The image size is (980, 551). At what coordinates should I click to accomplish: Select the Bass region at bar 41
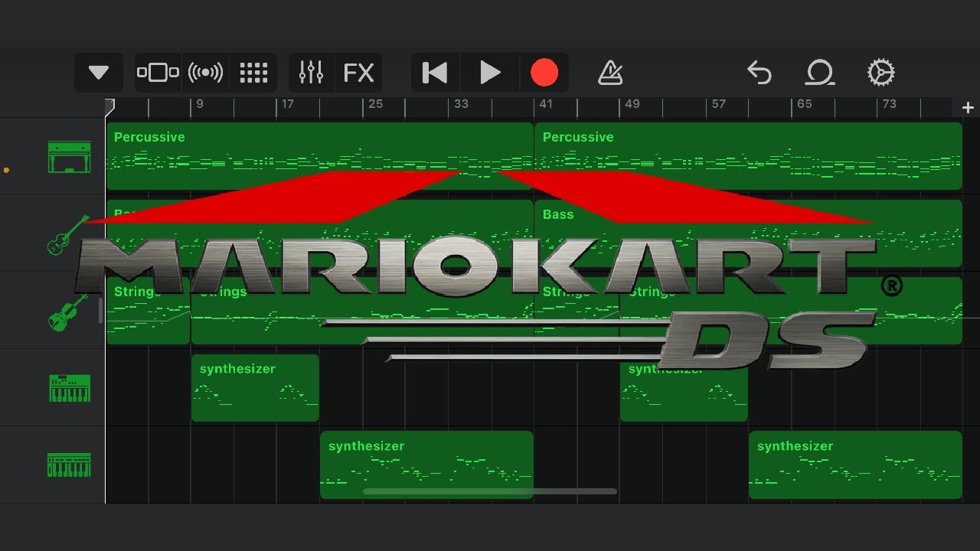(748, 233)
